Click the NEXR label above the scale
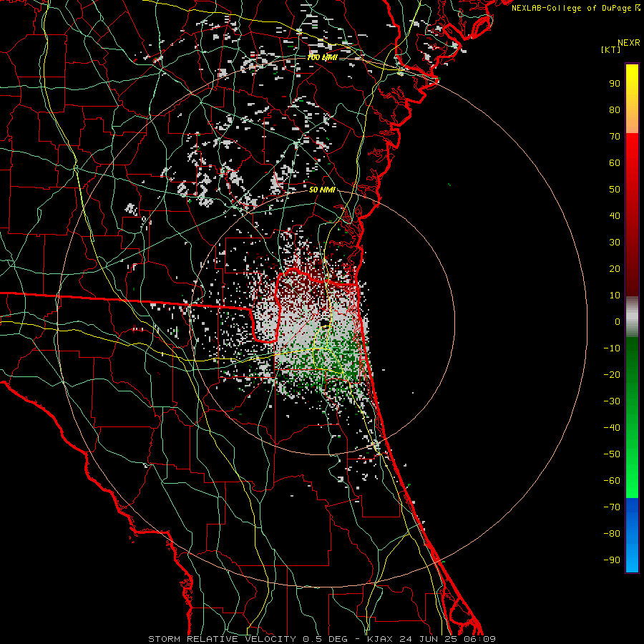This screenshot has height=644, width=644. [x=629, y=43]
